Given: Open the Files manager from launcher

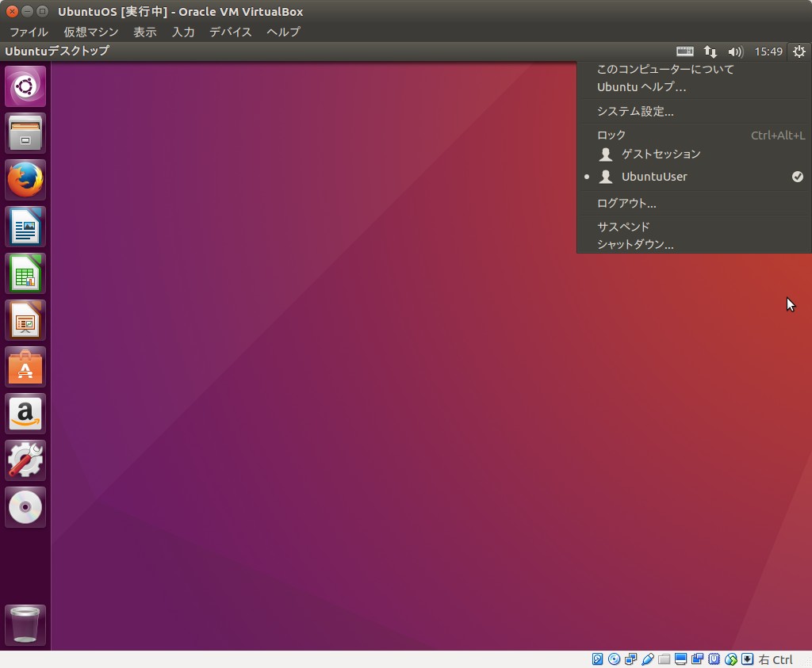Looking at the screenshot, I should pos(25,133).
